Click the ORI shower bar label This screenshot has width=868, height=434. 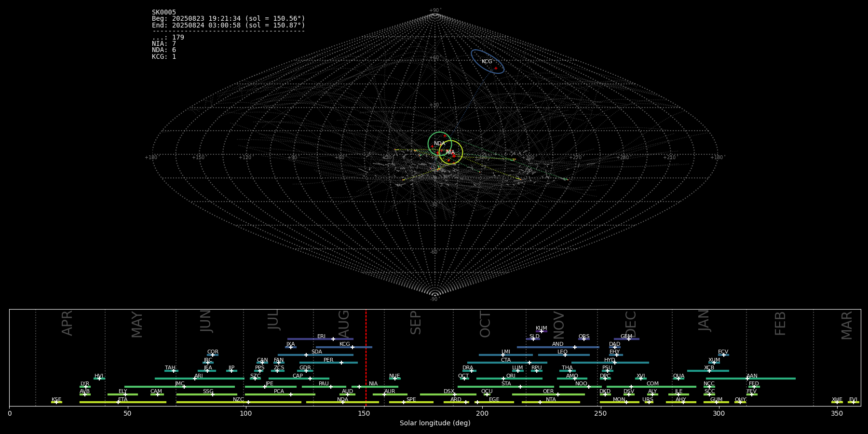point(511,376)
